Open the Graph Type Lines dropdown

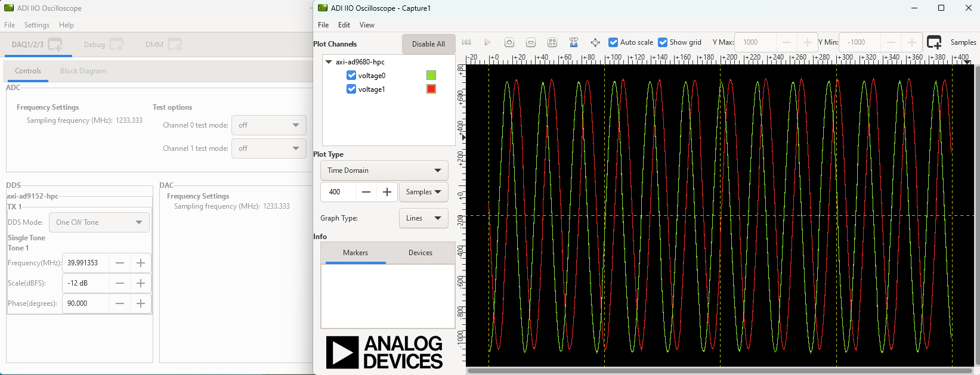coord(423,218)
